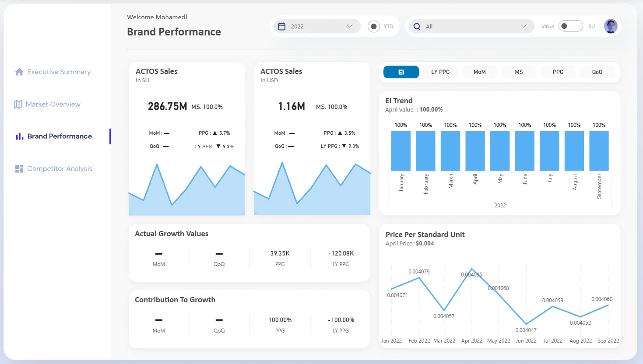
Task: Click the 0.004060 price data label
Action: 602,299
